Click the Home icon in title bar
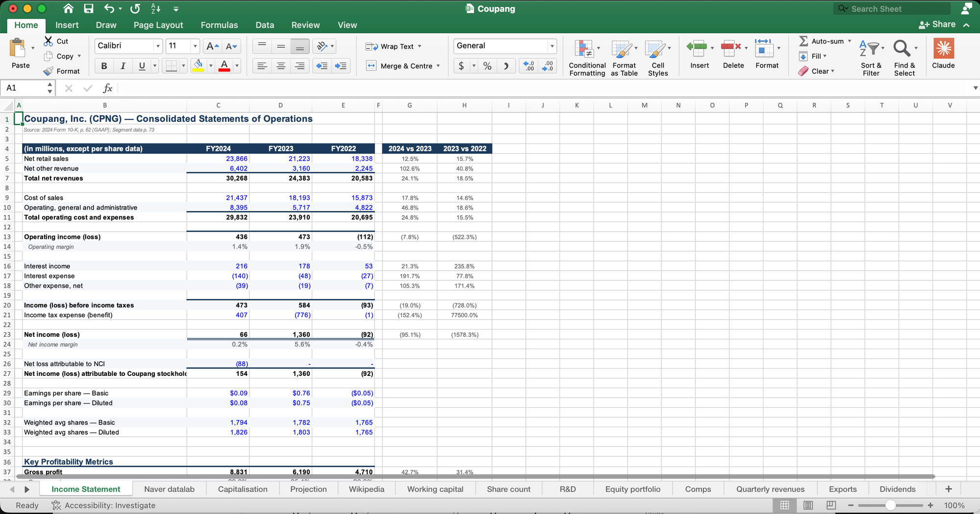Viewport: 980px width, 514px height. coord(69,9)
